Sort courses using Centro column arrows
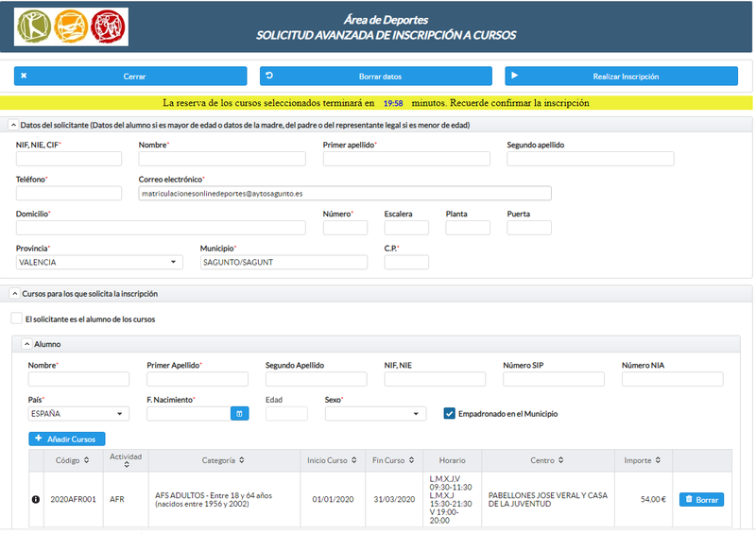 (x=561, y=460)
